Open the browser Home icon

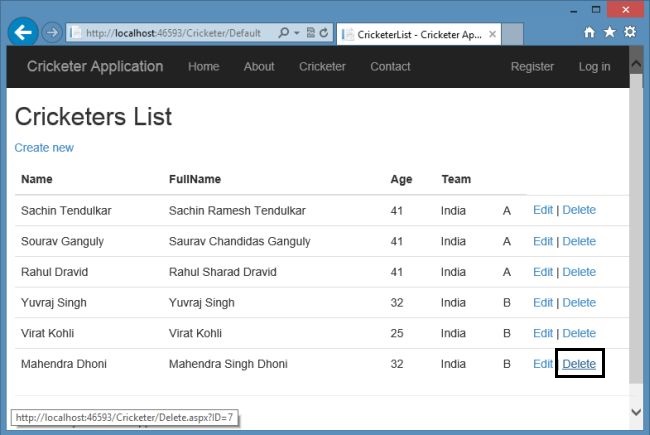click(589, 32)
